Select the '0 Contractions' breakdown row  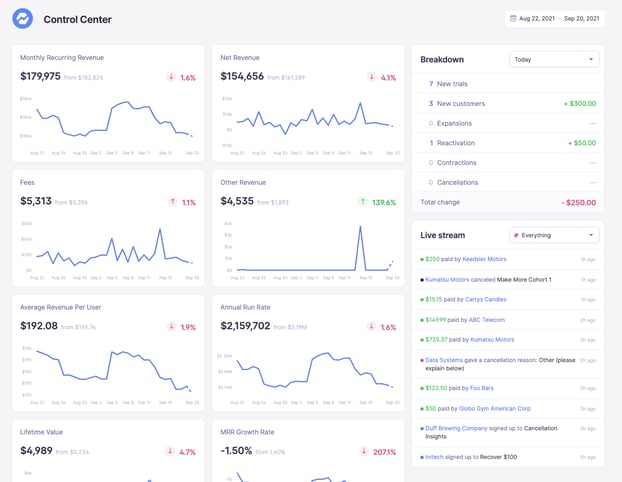tap(508, 163)
